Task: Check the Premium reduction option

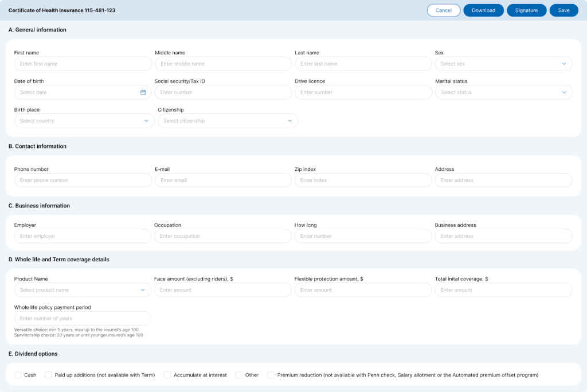Action: (271, 375)
